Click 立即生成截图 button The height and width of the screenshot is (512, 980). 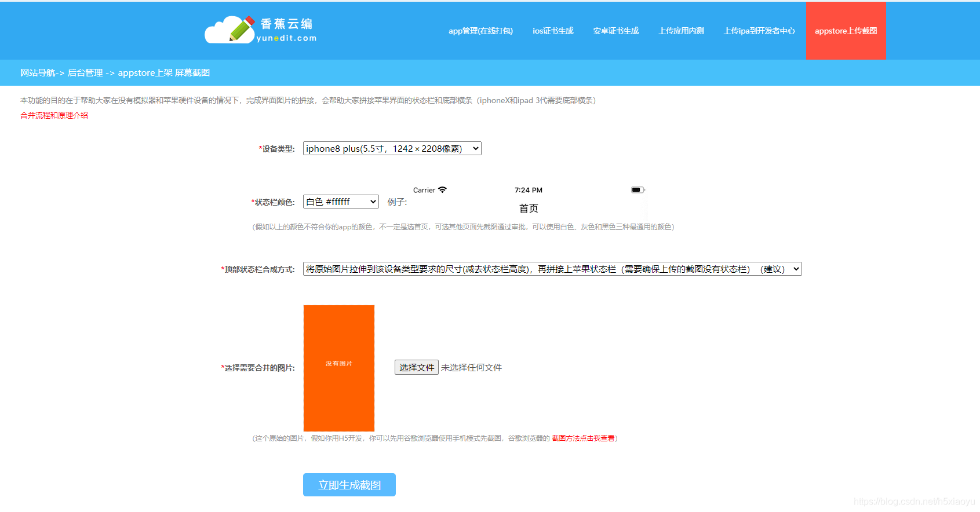(x=349, y=485)
